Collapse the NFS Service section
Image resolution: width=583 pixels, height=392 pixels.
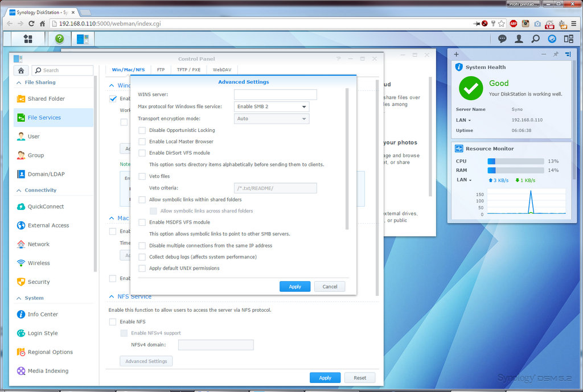coord(111,296)
